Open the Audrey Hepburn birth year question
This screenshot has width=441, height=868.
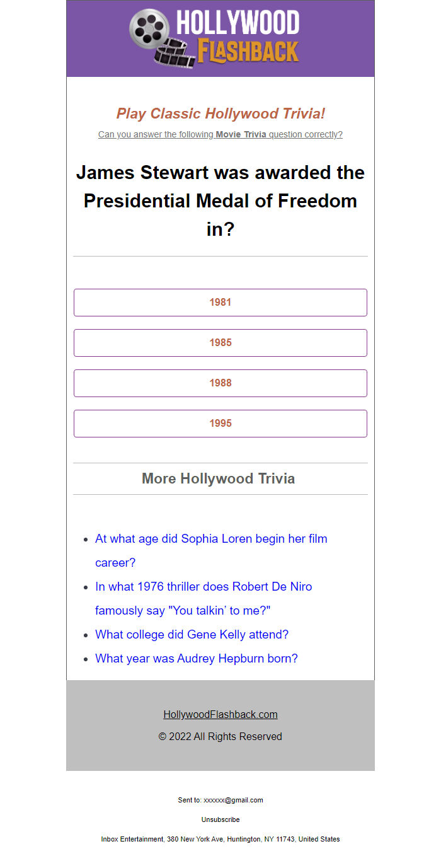[x=196, y=659]
